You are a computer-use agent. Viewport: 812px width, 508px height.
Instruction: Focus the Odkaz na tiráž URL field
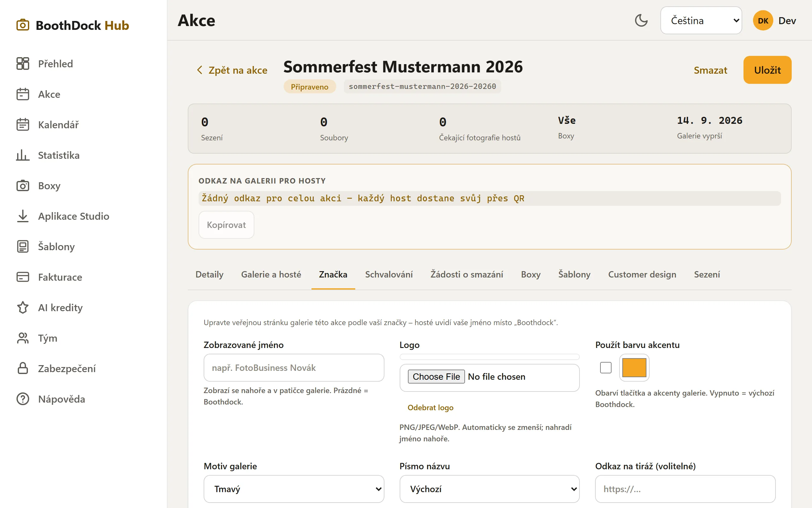[x=685, y=489]
